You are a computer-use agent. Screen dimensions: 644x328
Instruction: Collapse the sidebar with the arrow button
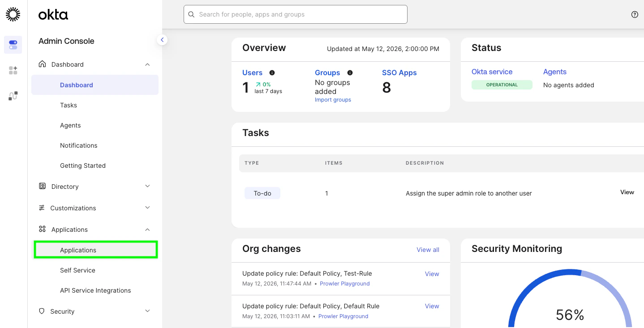coord(162,40)
